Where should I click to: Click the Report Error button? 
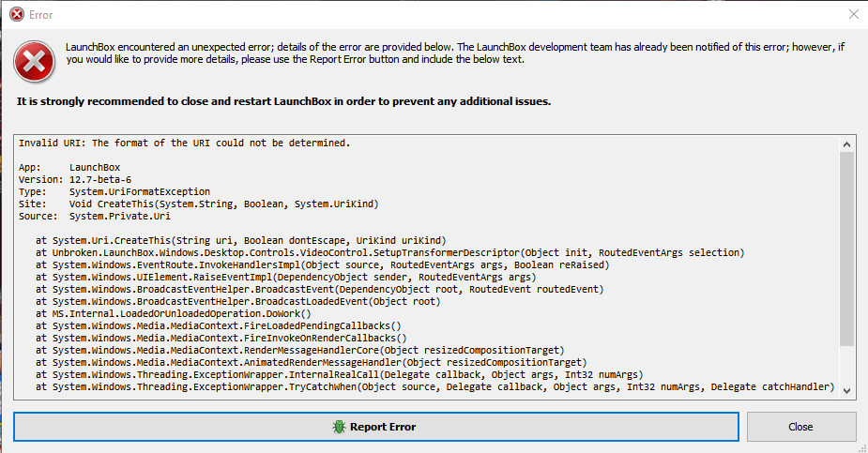(376, 427)
